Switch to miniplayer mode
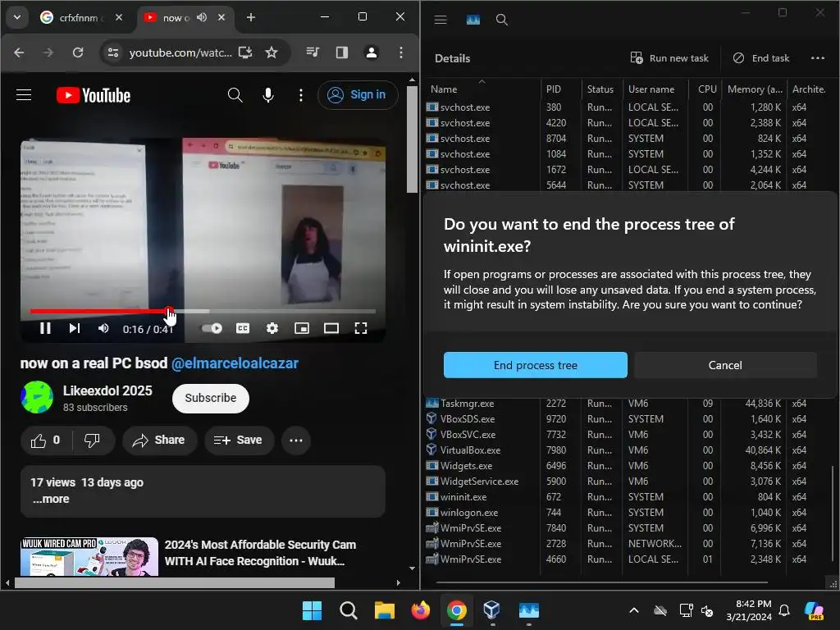Viewport: 840px width, 630px height. [x=302, y=328]
